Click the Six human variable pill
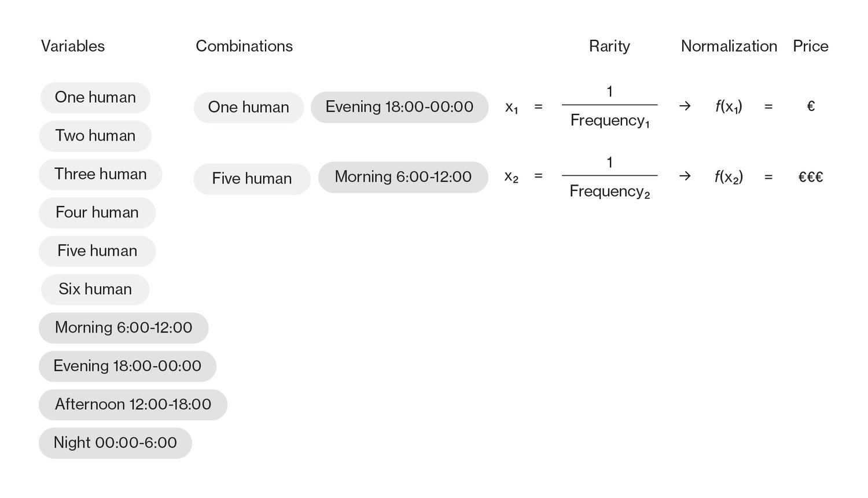The height and width of the screenshot is (498, 868). click(95, 289)
